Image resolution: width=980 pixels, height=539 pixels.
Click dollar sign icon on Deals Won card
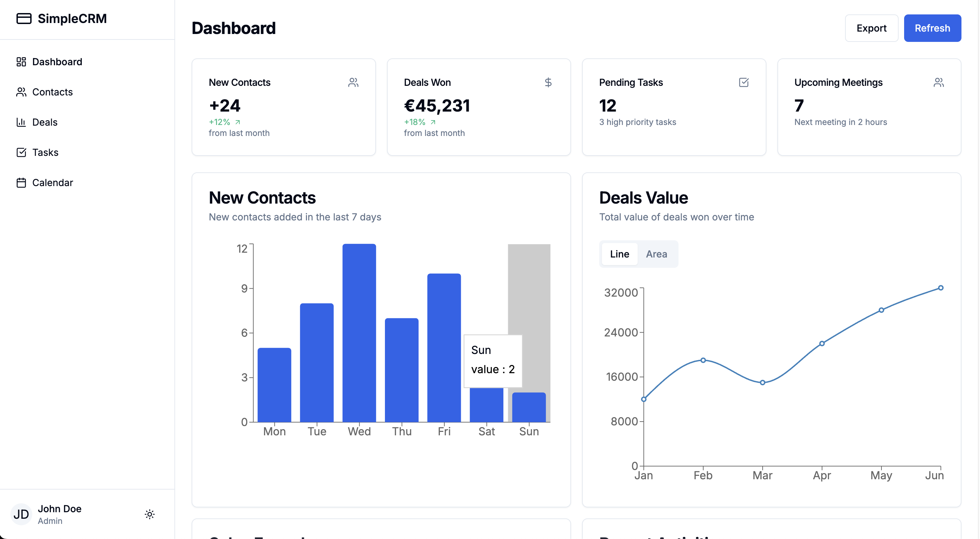tap(548, 82)
